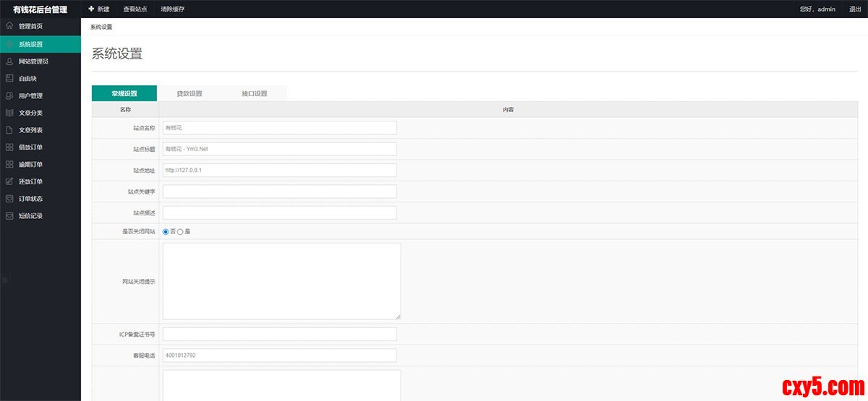The height and width of the screenshot is (401, 868).
Task: Click the 站点地址 input field
Action: 280,170
